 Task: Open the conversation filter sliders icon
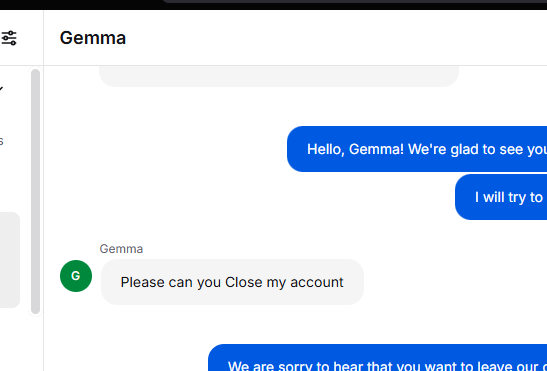[x=9, y=38]
